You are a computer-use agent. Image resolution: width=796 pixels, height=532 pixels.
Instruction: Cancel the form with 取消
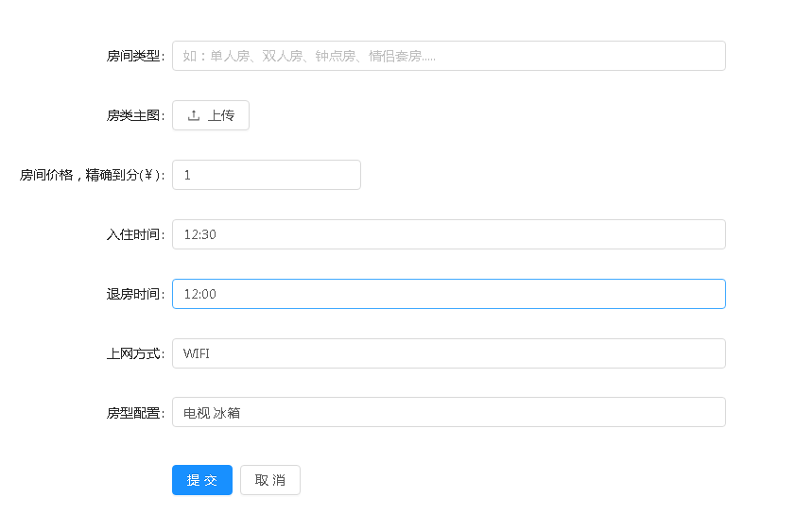point(270,480)
